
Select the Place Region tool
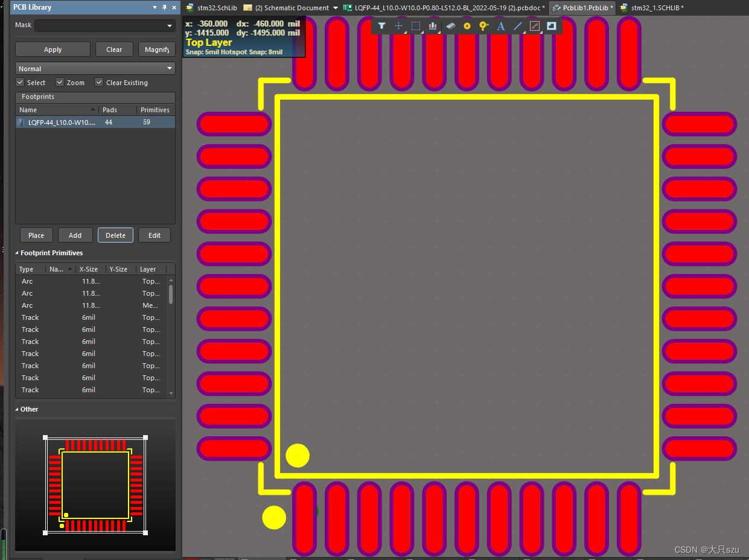pyautogui.click(x=551, y=26)
